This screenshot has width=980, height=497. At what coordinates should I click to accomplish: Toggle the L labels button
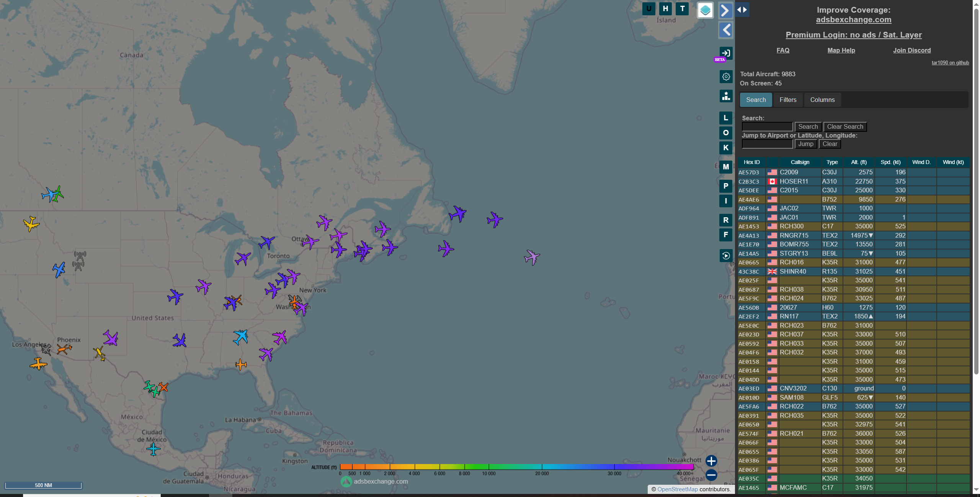click(726, 118)
